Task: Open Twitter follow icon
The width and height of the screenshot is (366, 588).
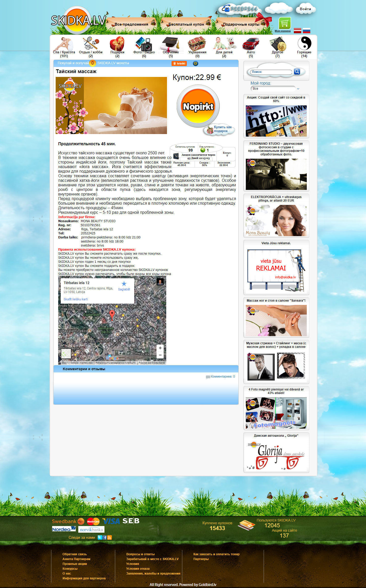Action: pyautogui.click(x=100, y=537)
